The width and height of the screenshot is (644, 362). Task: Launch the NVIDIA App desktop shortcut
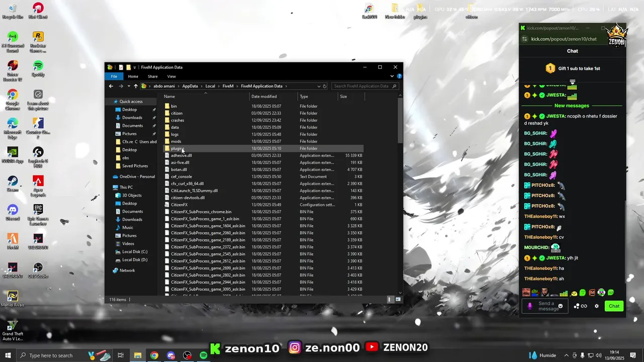coord(13,155)
